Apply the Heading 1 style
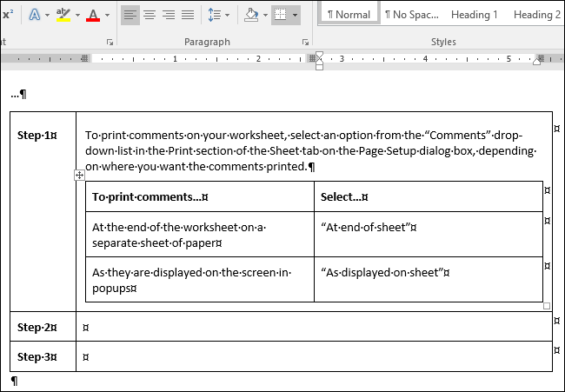Screen dimensions: 565x392 point(475,15)
